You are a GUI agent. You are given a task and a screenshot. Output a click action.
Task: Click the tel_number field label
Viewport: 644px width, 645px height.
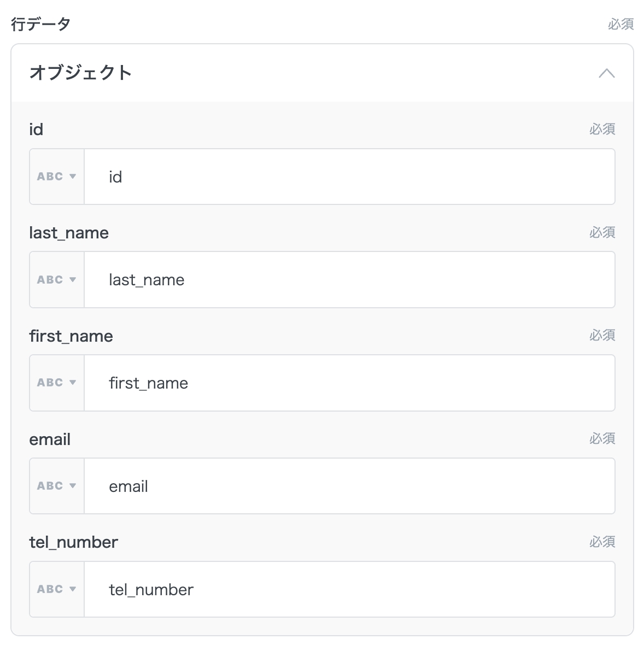tap(73, 542)
